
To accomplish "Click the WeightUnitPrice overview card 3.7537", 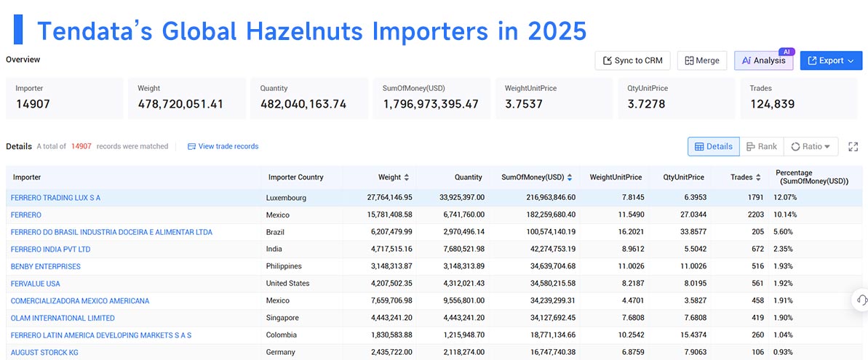I will pyautogui.click(x=554, y=98).
